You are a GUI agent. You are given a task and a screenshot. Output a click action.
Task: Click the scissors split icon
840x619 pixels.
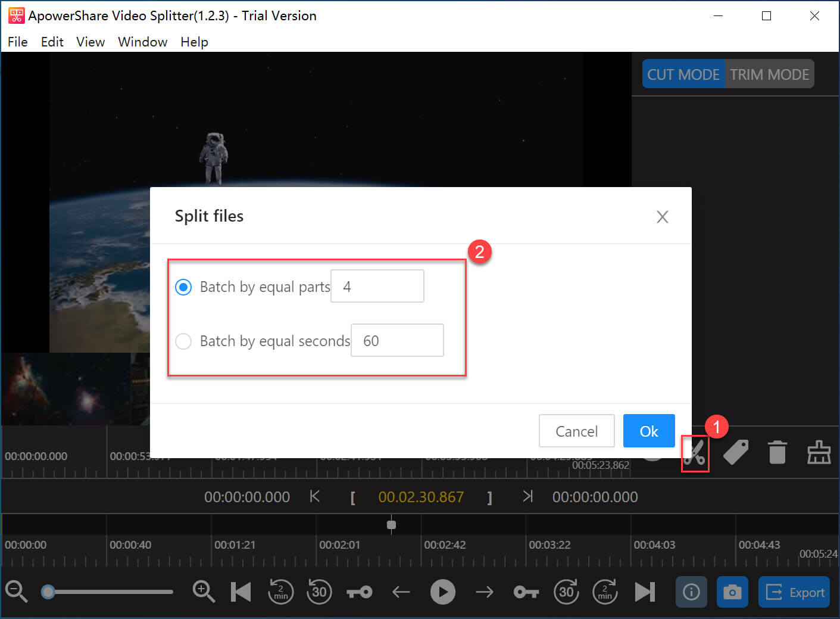point(695,453)
